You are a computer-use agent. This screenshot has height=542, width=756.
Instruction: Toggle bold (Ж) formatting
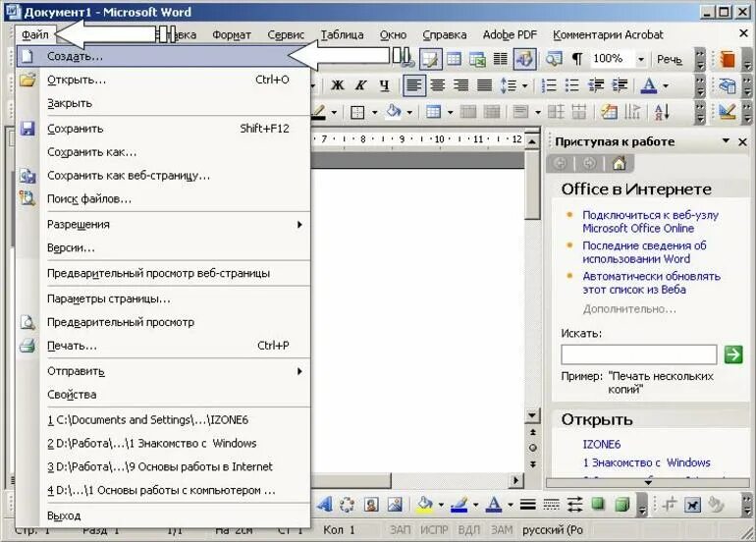pos(338,85)
